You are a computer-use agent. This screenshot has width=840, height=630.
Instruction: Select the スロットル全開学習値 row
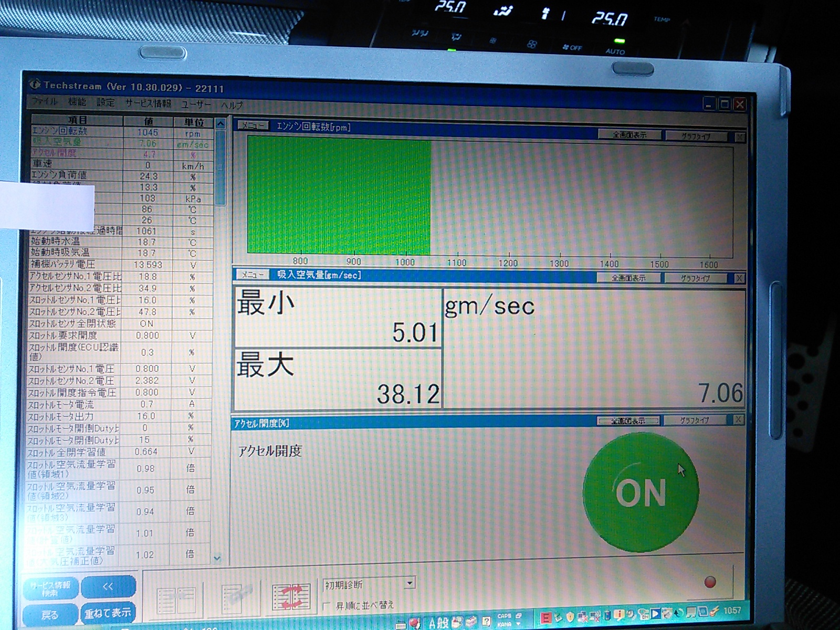click(119, 452)
